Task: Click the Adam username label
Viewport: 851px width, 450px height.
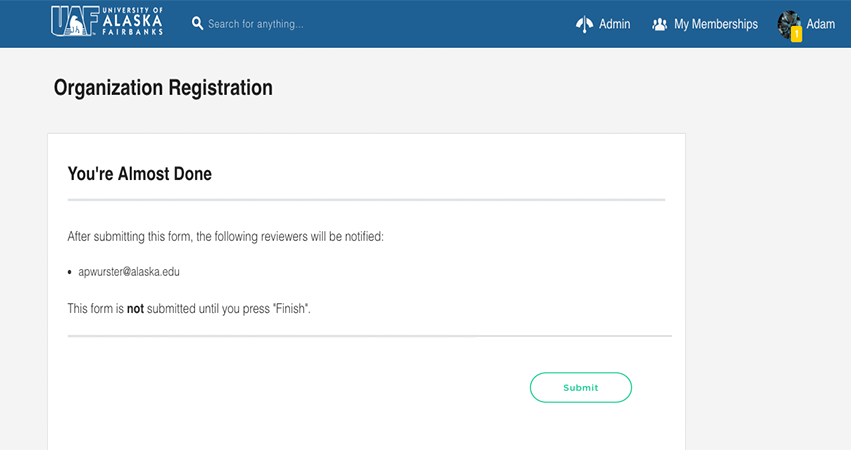Action: click(x=820, y=24)
